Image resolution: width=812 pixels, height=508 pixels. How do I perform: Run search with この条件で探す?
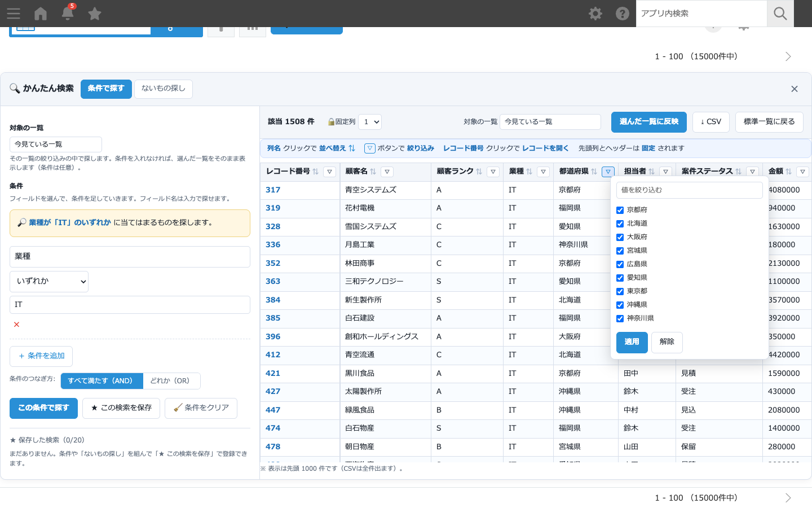pos(43,408)
